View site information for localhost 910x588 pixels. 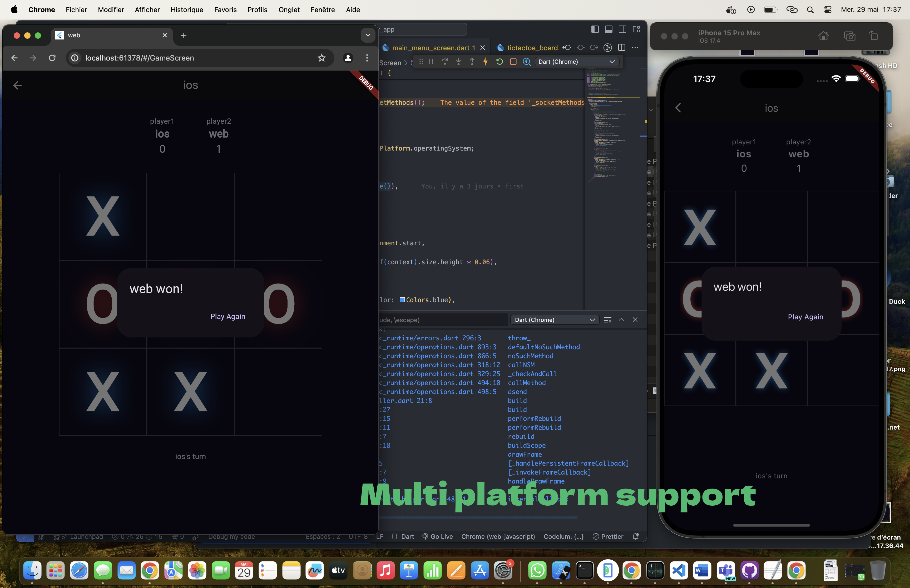point(75,58)
